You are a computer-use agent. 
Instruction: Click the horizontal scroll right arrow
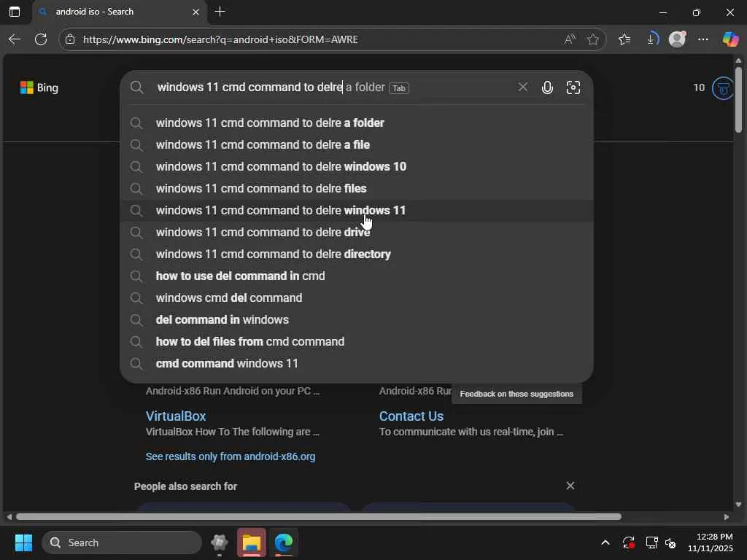coord(726,517)
